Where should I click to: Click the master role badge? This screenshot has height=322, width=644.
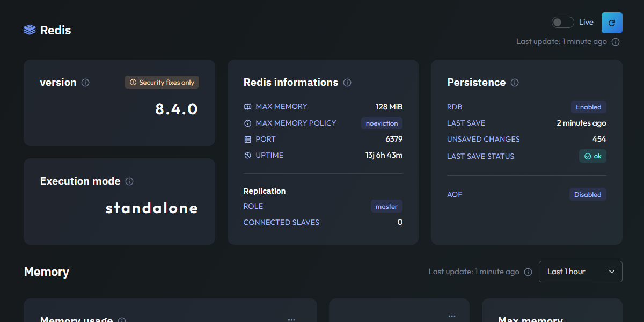pos(386,206)
